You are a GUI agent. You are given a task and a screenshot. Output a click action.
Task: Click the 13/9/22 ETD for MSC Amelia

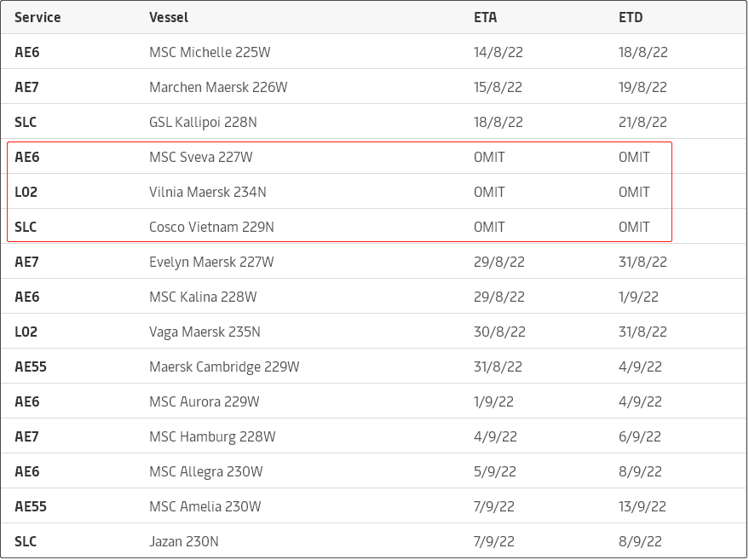(642, 506)
